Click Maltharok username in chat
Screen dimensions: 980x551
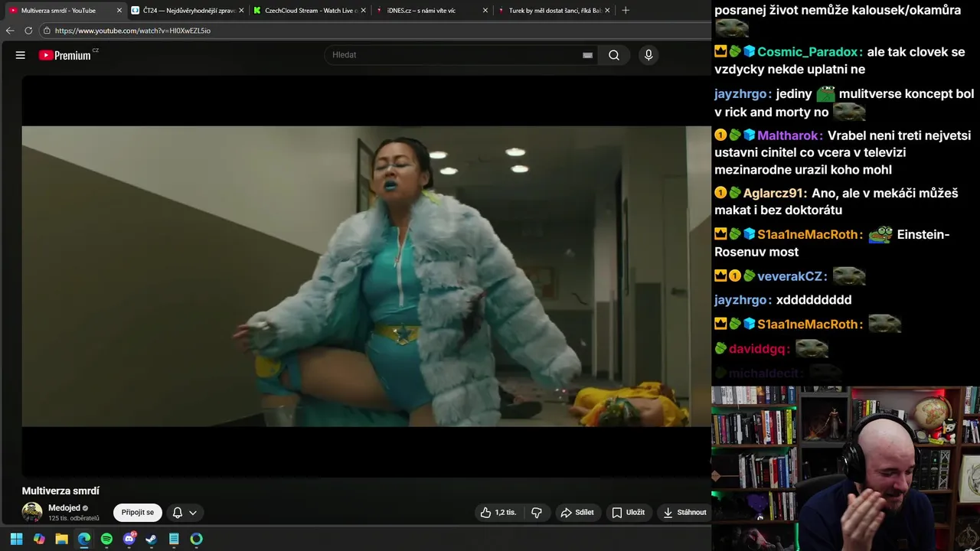tap(788, 135)
